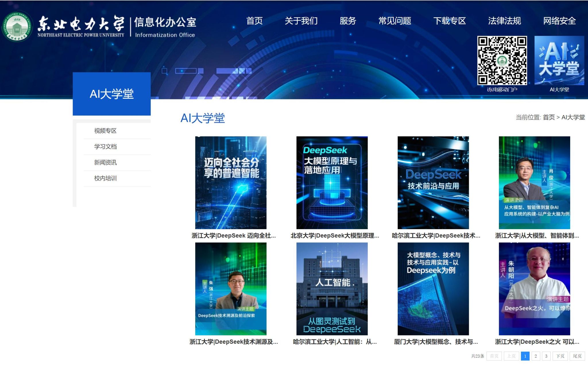Click title 哈尔滨工业大学|人工智能：从...

pos(335,342)
